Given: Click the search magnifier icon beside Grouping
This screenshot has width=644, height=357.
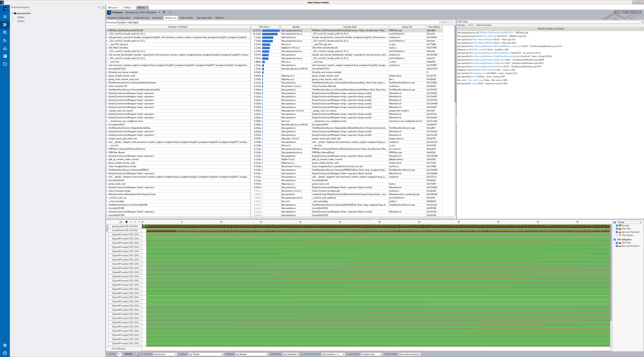Looking at the screenshot, I should 449,22.
